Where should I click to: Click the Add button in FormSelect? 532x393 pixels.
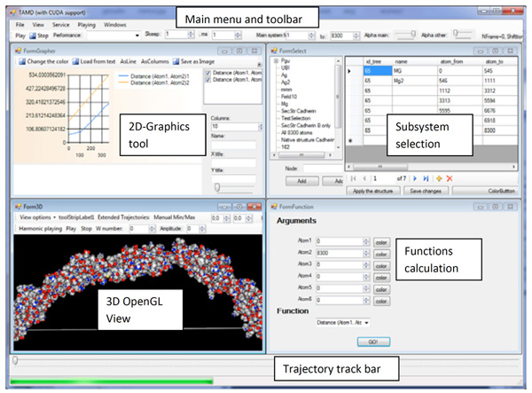click(302, 181)
